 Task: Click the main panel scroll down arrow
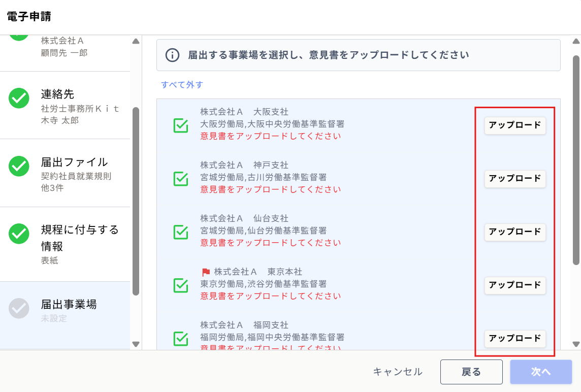[x=576, y=344]
